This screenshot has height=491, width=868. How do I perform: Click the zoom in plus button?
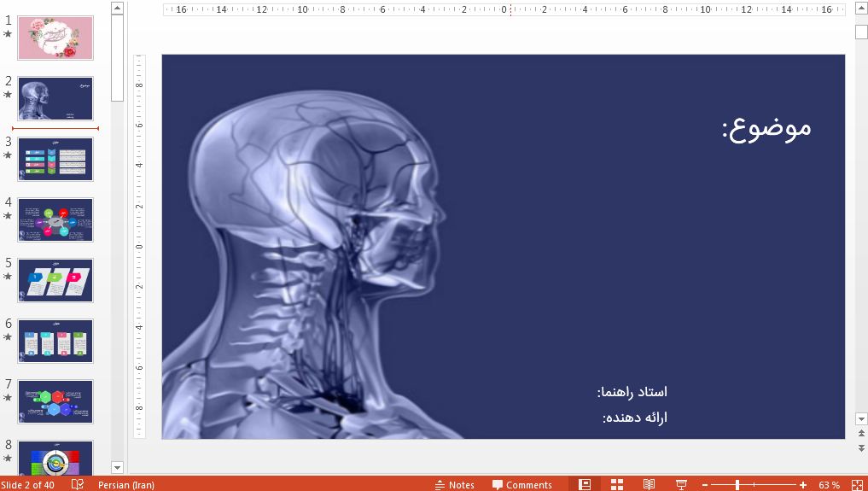[803, 484]
